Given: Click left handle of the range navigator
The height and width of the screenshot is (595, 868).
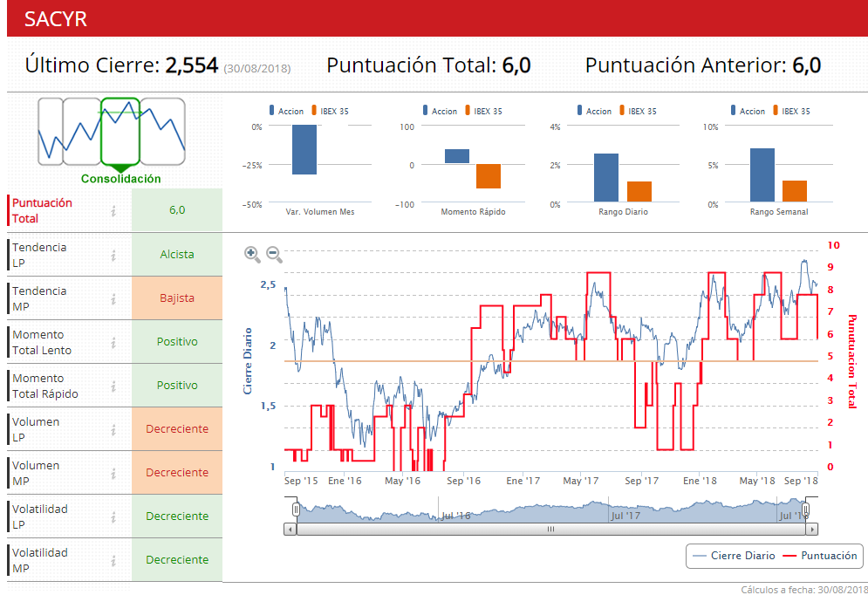Looking at the screenshot, I should (296, 510).
